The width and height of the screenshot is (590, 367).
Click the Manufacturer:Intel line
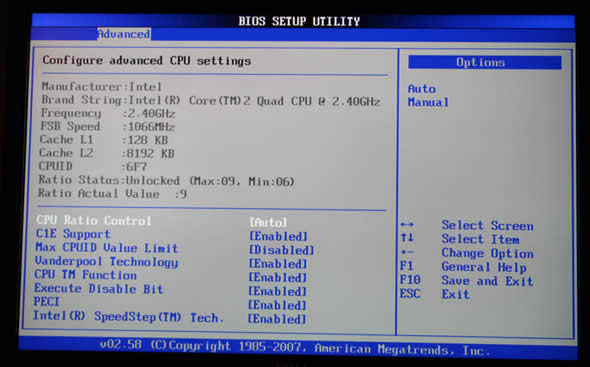102,87
